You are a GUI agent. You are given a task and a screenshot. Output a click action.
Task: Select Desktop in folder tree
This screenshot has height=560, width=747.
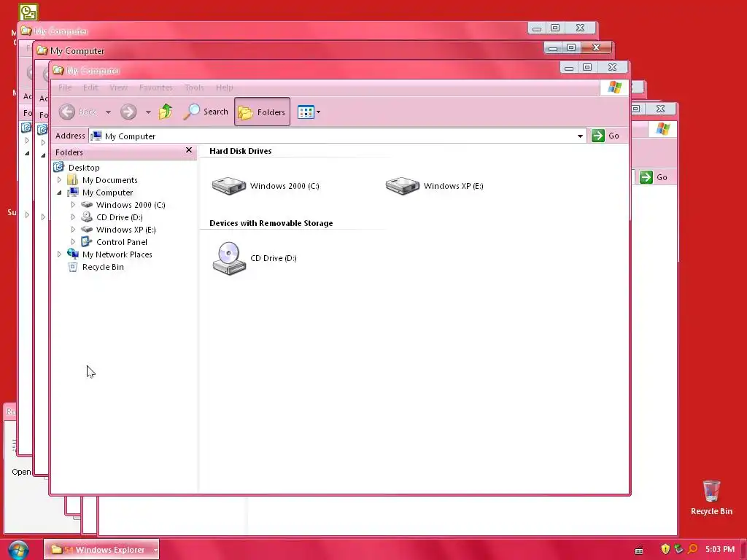(x=84, y=168)
